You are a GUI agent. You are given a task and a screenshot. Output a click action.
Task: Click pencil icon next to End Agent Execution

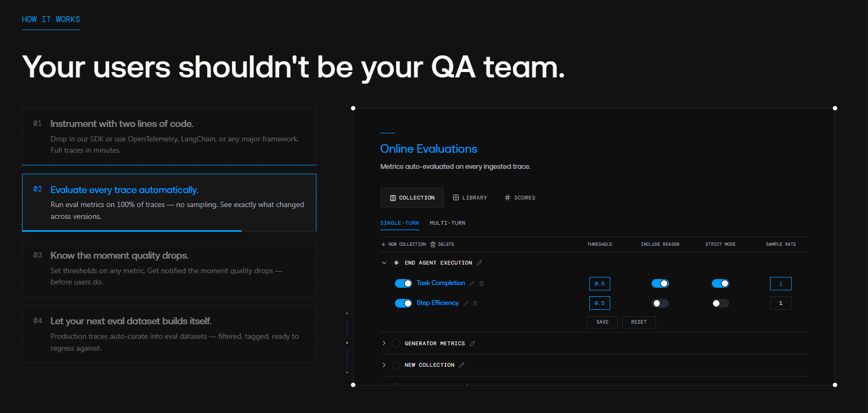[479, 263]
